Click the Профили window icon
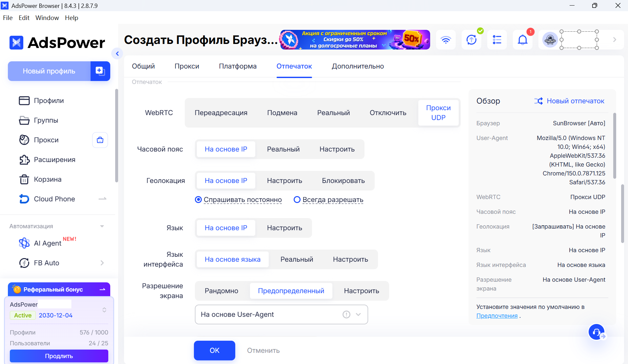Image resolution: width=628 pixels, height=364 pixels. tap(24, 101)
